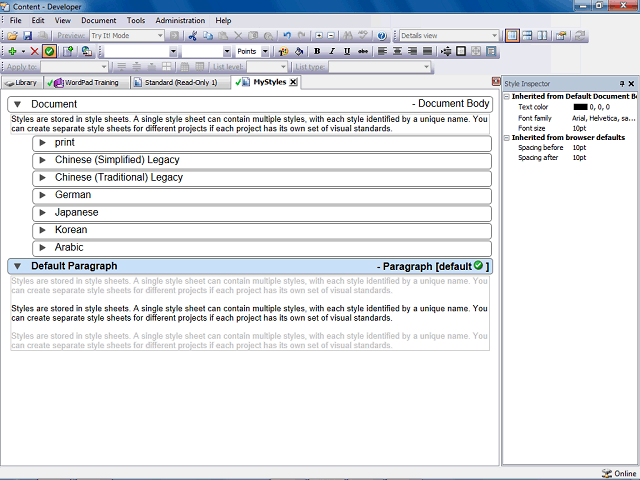Image resolution: width=640 pixels, height=480 pixels.
Task: Click the highlighted layout icon at toolbar end
Action: pyautogui.click(x=491, y=51)
